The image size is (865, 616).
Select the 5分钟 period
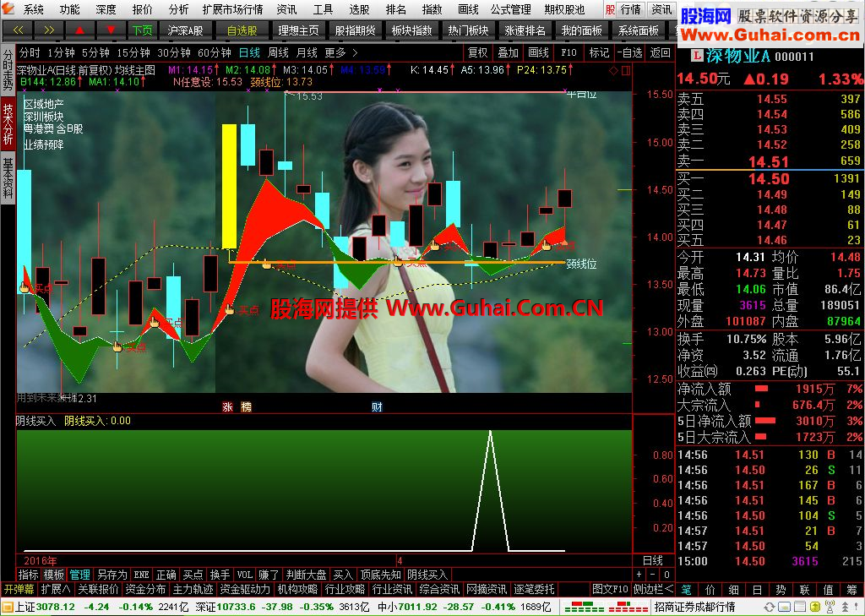(x=95, y=52)
